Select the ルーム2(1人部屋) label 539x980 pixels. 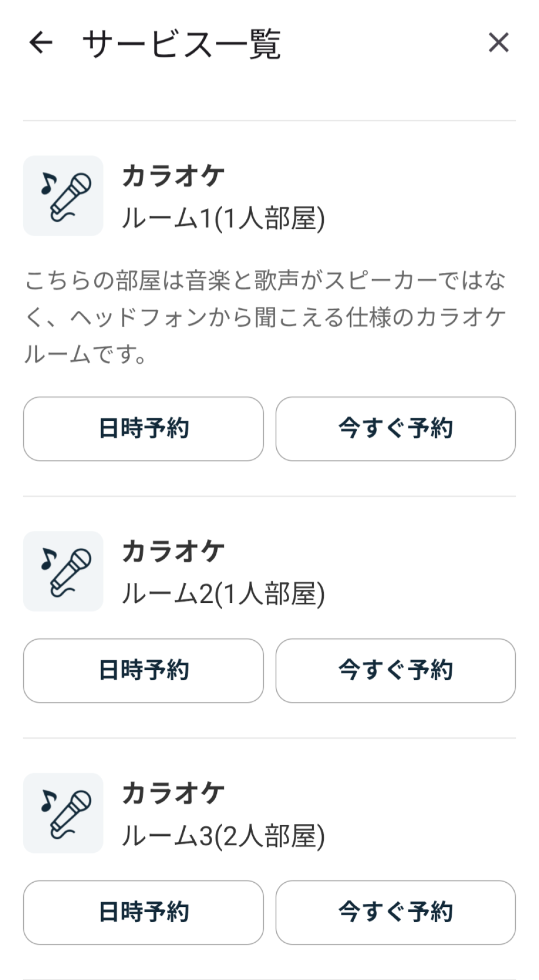[223, 594]
